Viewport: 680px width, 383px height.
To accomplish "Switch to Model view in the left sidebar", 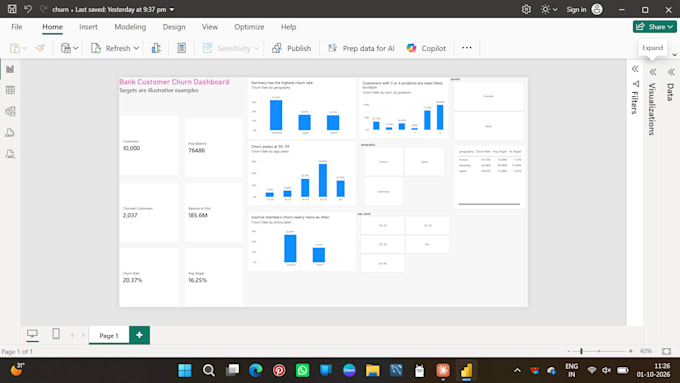I will click(10, 111).
